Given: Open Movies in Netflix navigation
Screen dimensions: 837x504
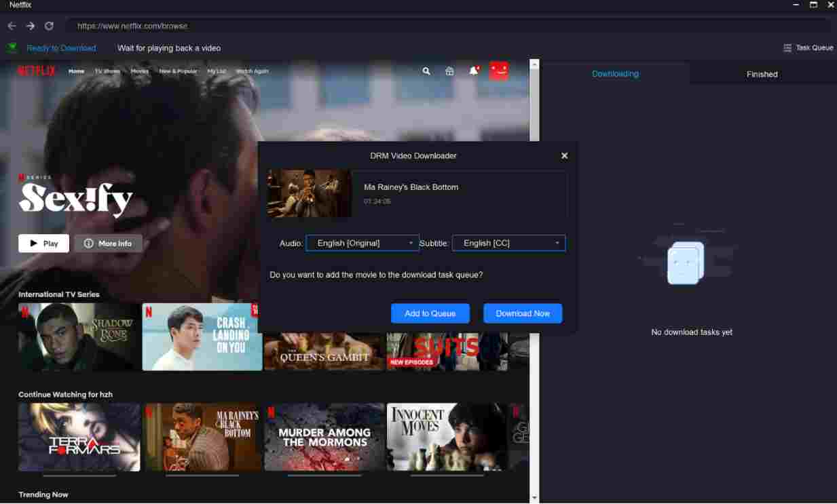Looking at the screenshot, I should (140, 71).
